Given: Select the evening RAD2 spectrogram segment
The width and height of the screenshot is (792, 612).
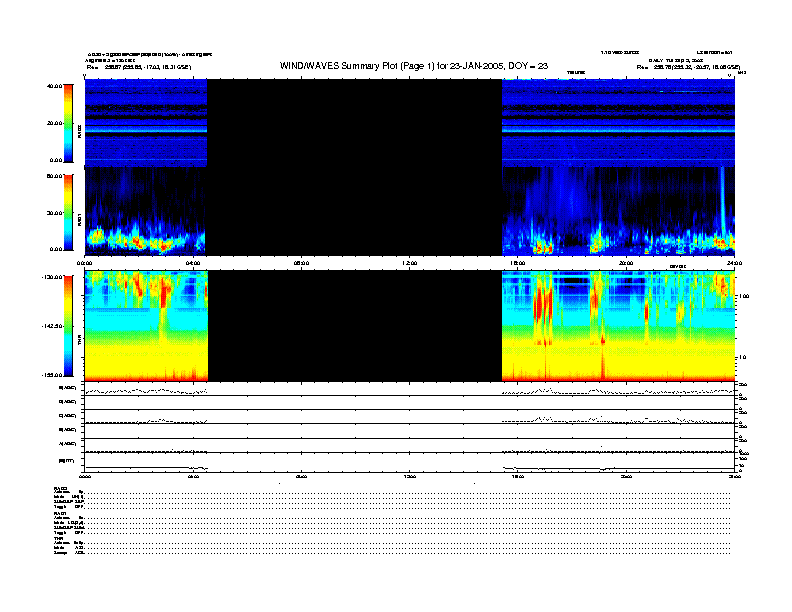Looking at the screenshot, I should click(x=618, y=123).
